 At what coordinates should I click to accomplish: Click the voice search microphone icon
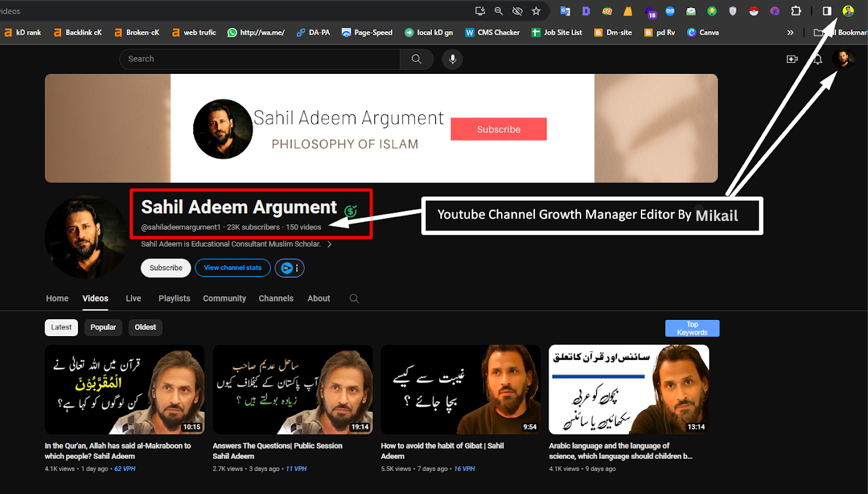[x=452, y=59]
